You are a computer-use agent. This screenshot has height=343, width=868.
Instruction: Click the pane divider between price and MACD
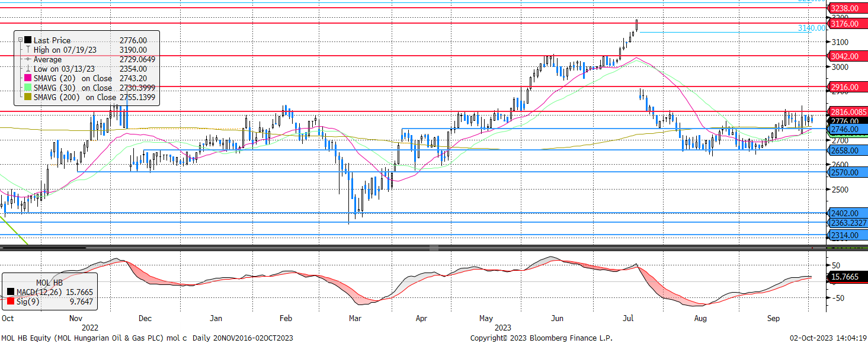[434, 248]
